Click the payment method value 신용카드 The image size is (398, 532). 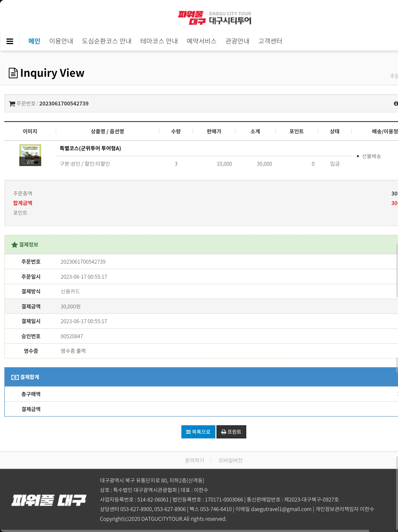70,292
